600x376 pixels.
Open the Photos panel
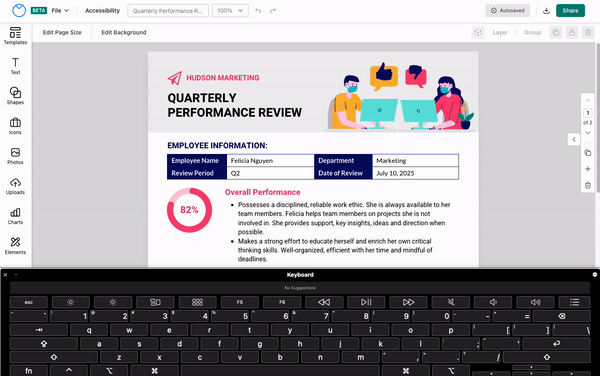[x=15, y=156]
